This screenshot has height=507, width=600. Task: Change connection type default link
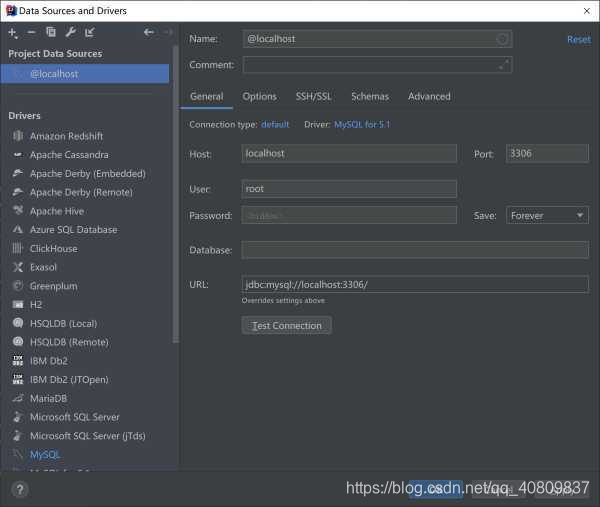click(x=275, y=125)
